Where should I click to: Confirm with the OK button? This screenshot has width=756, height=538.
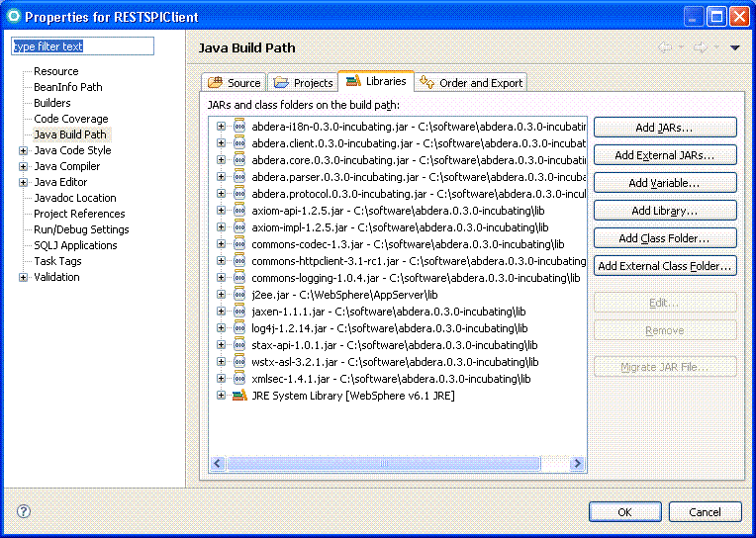click(624, 512)
